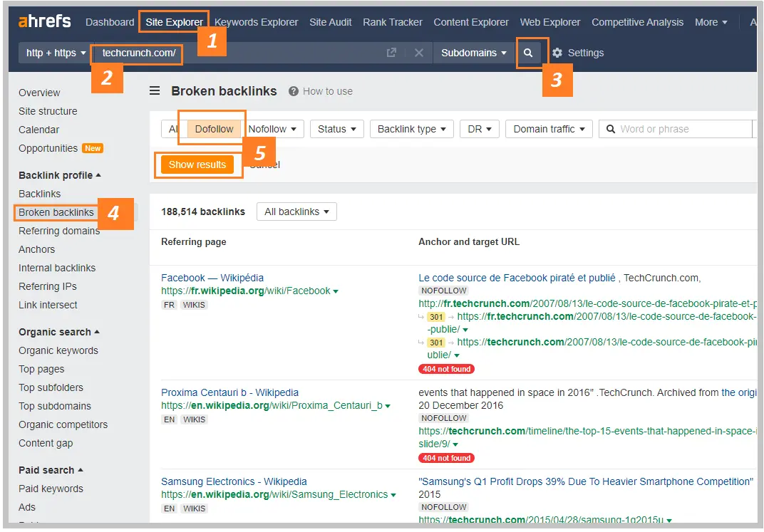The width and height of the screenshot is (764, 532).
Task: Click the Anchor and target URL column header
Action: click(469, 242)
